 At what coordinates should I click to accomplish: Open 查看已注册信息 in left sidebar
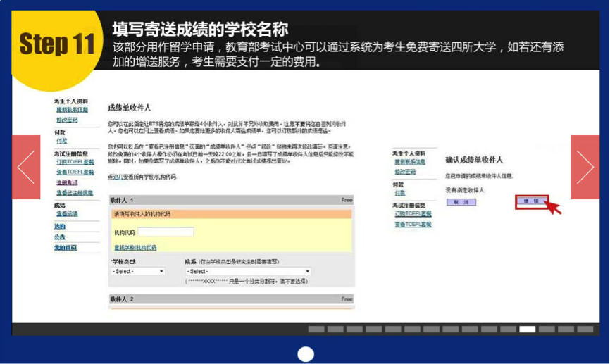tap(75, 192)
